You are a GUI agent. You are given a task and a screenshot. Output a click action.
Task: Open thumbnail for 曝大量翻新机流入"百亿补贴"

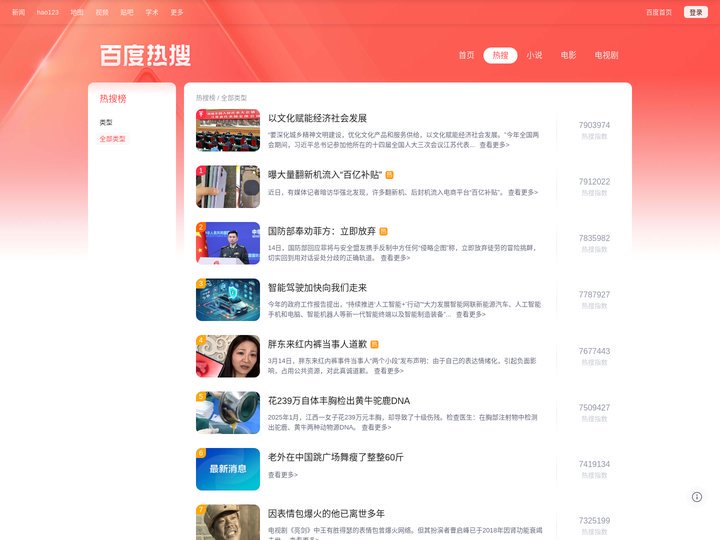point(228,187)
